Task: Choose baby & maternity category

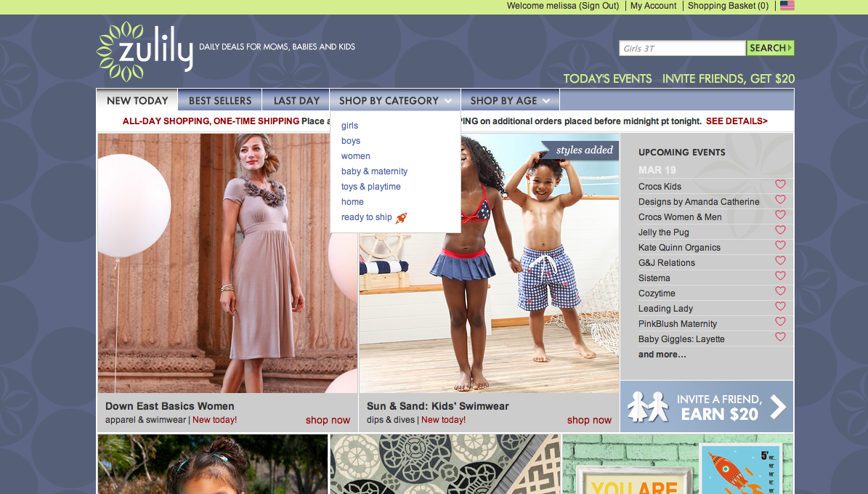Action: click(x=374, y=171)
